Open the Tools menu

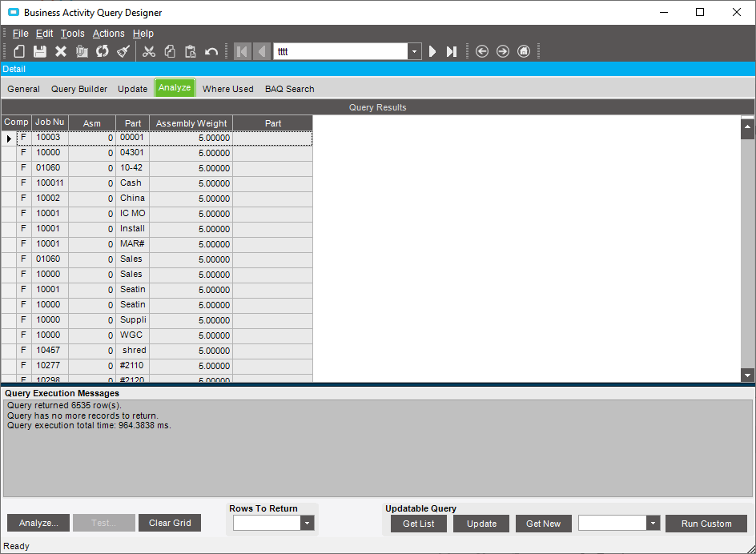click(x=72, y=34)
